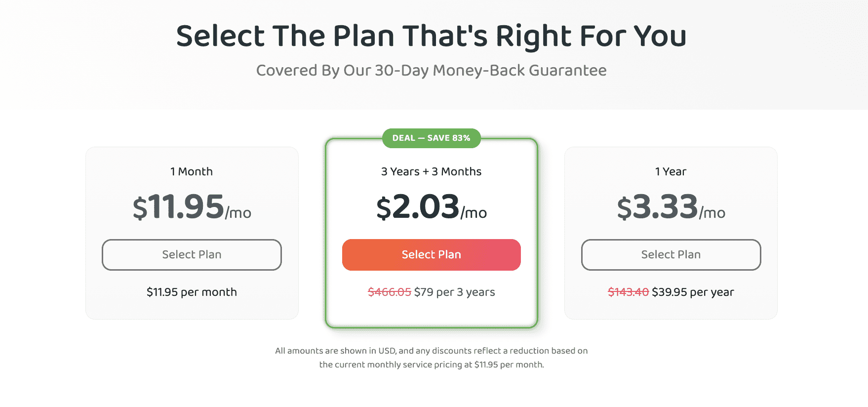
Task: Choose the 3 Years + 3 Months plan
Action: click(x=431, y=255)
